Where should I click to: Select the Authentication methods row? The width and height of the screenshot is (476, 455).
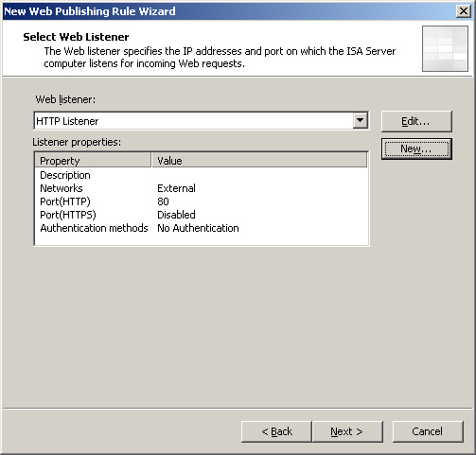tap(201, 228)
